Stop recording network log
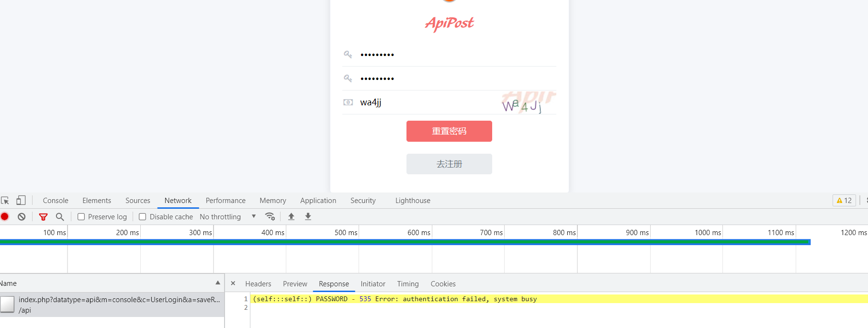The image size is (868, 328). (x=5, y=216)
